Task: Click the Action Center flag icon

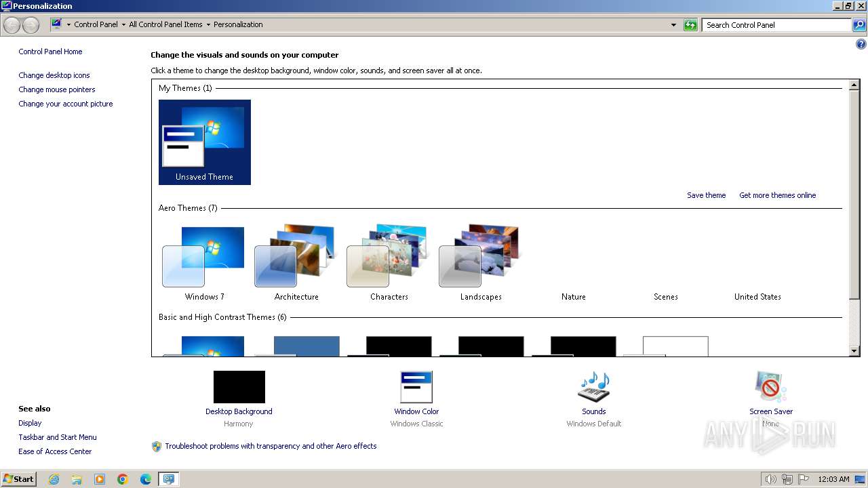Action: pos(804,479)
